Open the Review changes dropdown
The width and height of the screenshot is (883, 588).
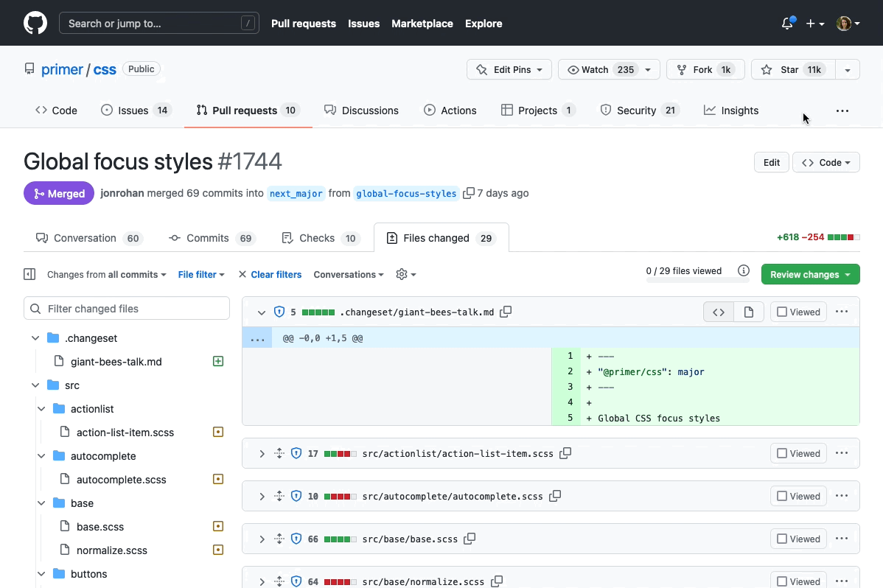point(810,274)
